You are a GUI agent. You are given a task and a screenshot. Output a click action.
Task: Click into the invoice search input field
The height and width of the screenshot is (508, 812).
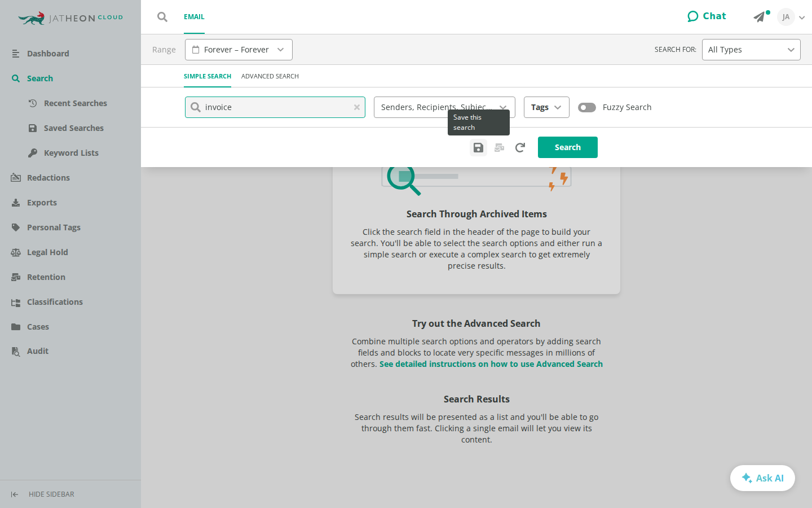[275, 107]
